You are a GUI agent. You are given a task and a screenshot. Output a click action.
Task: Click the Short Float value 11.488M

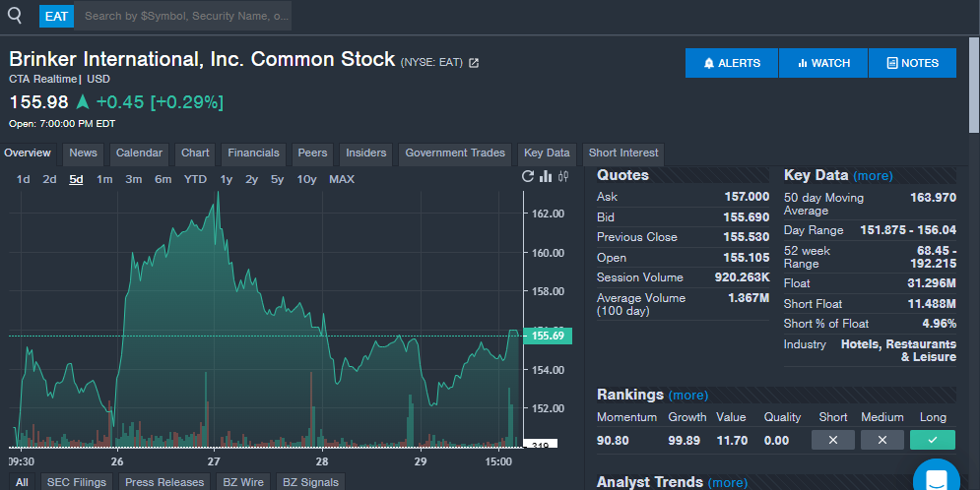click(x=932, y=303)
